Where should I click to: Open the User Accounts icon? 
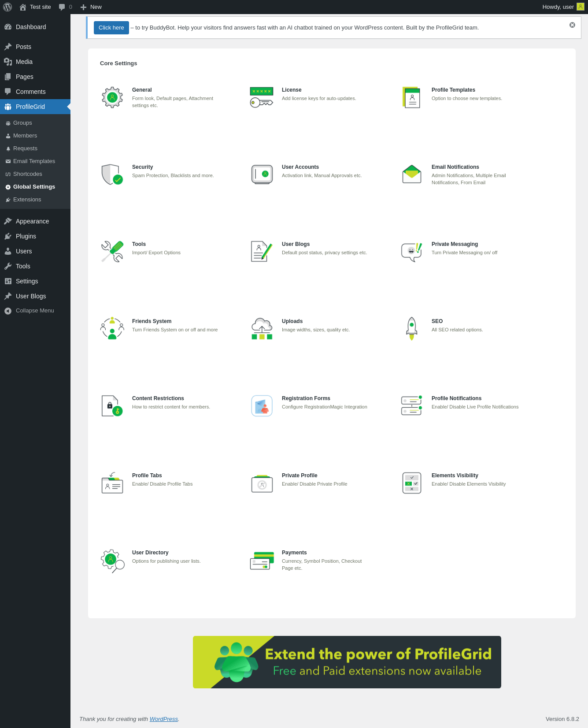point(262,175)
